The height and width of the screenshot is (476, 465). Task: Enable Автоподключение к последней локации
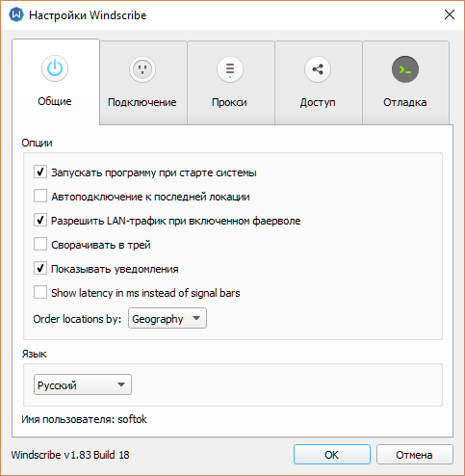(x=40, y=196)
